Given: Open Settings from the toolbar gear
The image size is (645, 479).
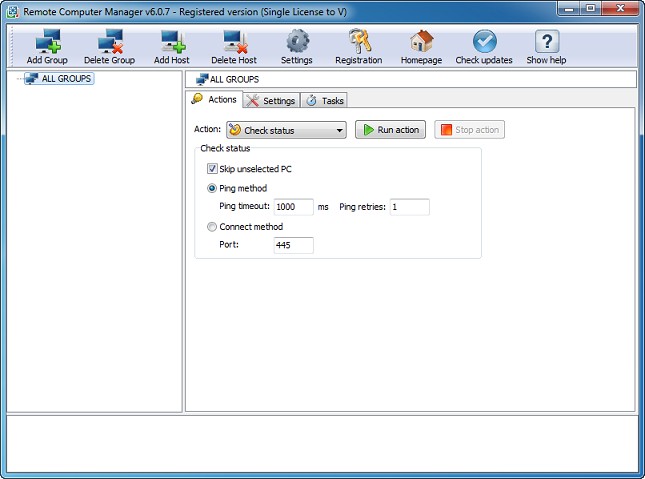Looking at the screenshot, I should coord(297,47).
